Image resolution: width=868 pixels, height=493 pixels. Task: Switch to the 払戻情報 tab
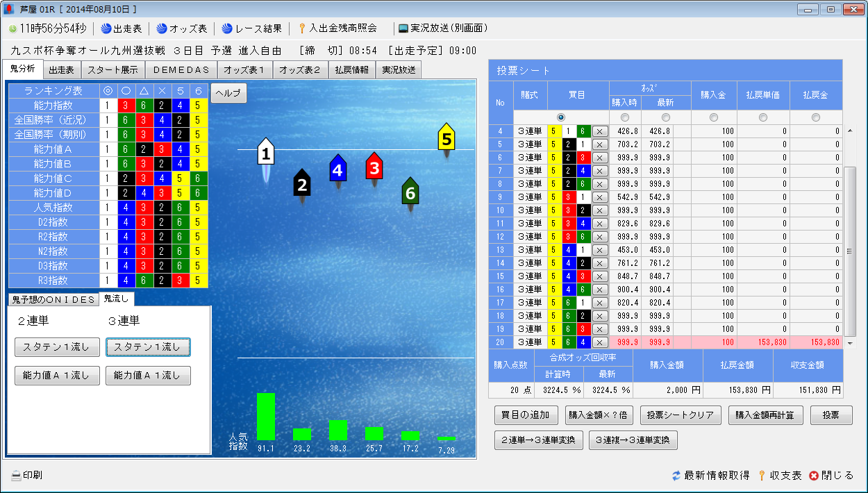352,70
